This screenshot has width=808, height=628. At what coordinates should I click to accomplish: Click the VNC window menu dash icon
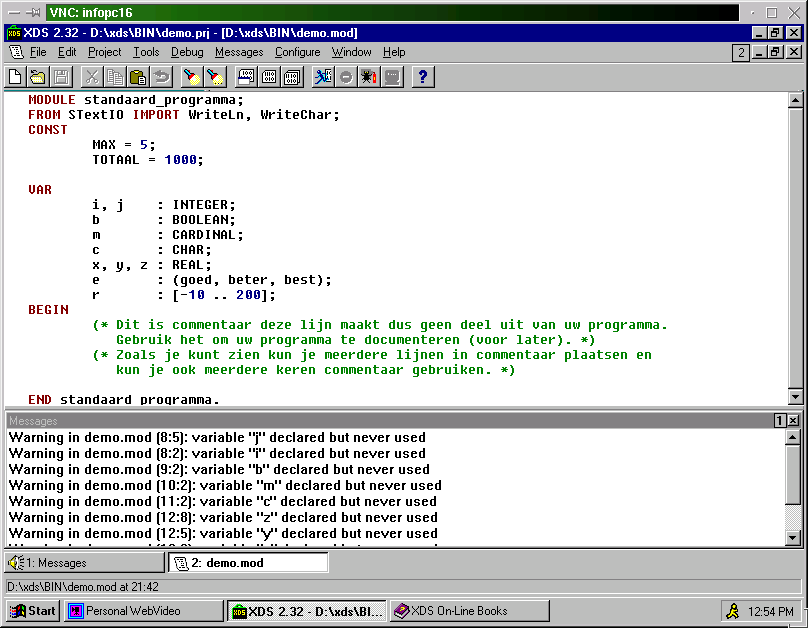[14, 12]
